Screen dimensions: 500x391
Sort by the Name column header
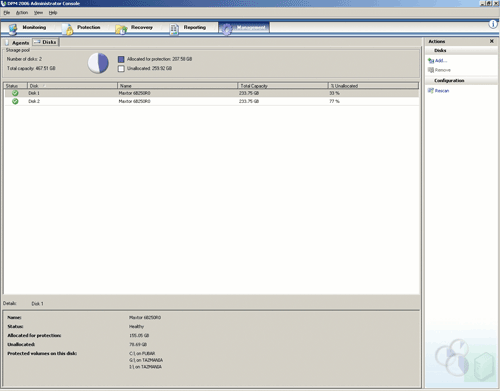click(x=178, y=86)
